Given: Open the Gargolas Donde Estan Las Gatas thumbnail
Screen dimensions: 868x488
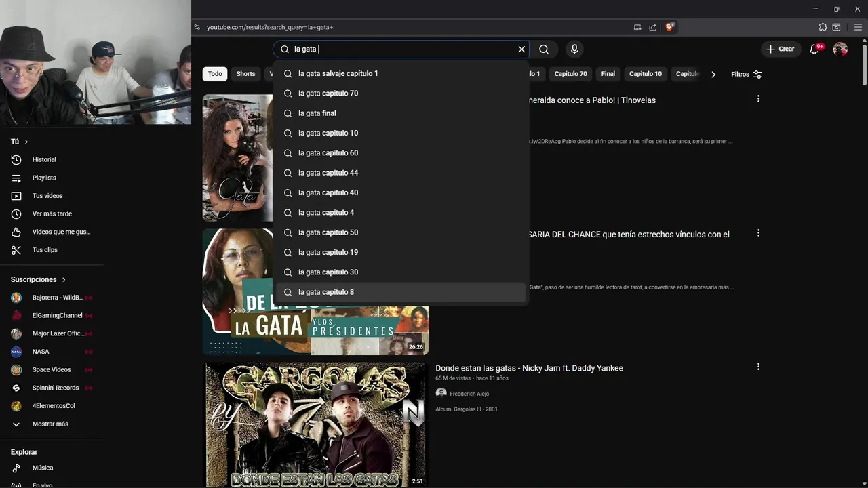Looking at the screenshot, I should click(316, 425).
